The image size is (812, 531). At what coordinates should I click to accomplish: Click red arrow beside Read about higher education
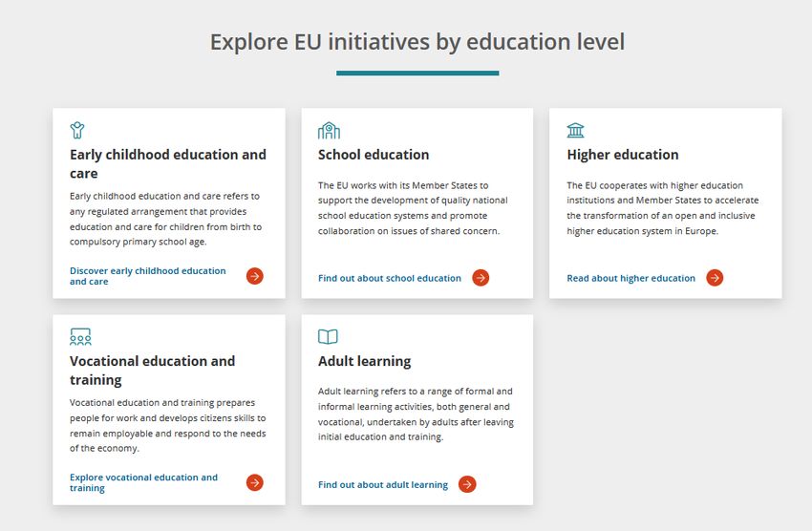(715, 278)
